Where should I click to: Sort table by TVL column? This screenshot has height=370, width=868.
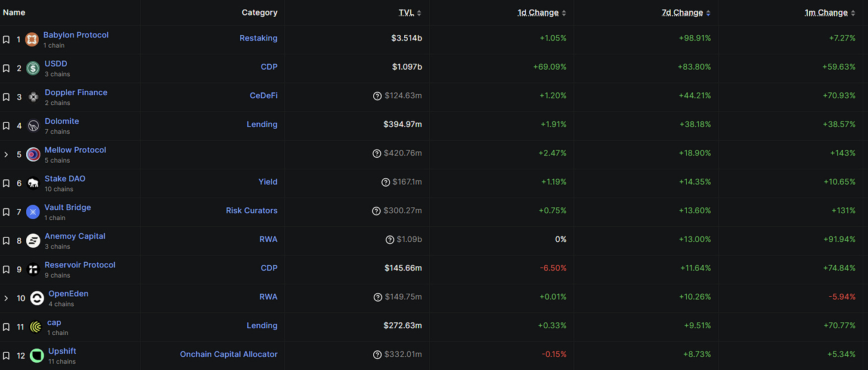[410, 13]
